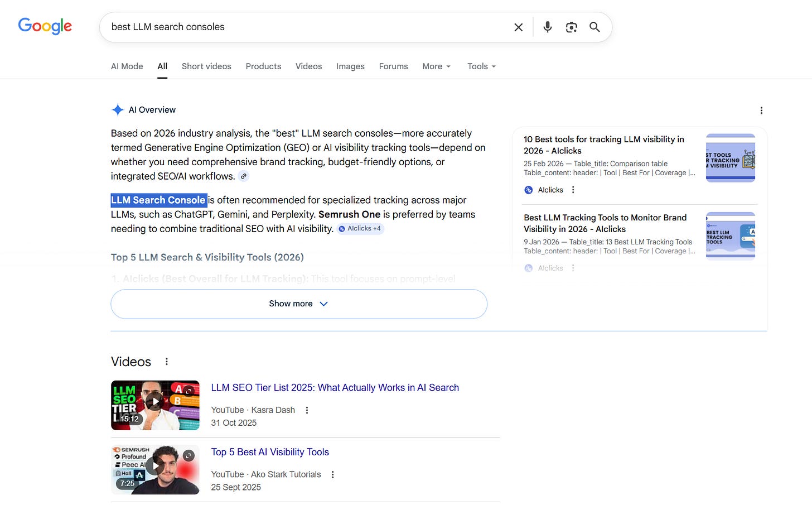Play the LLM SEO Tier List video thumbnail
The height and width of the screenshot is (505, 812).
155,405
